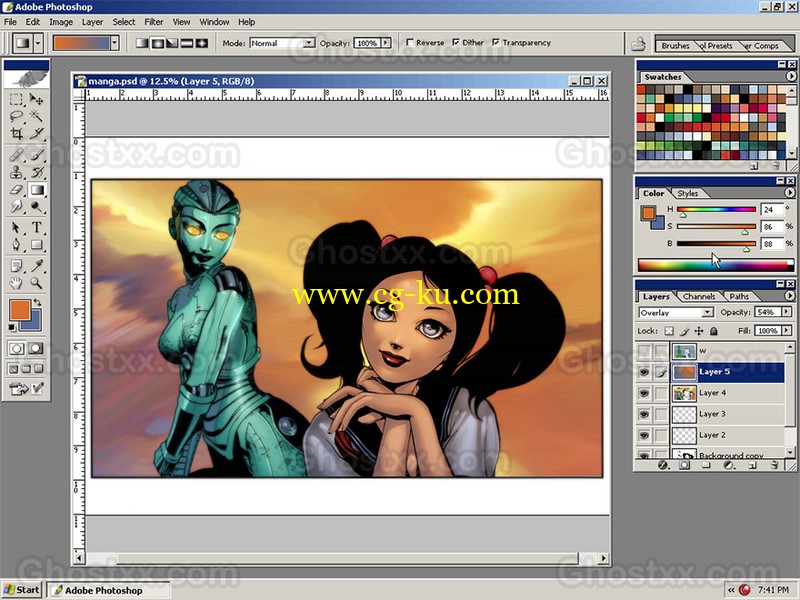800x600 pixels.
Task: Select the Eyedropper tool
Action: (x=36, y=265)
